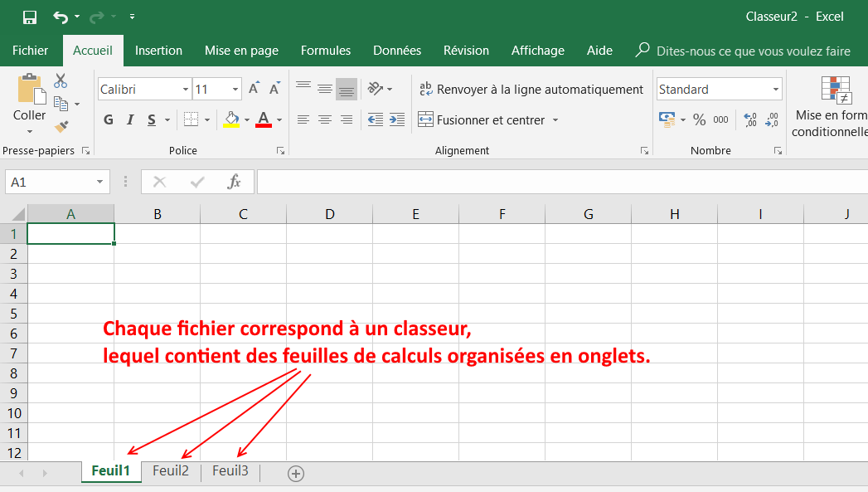Toggle Renvoyer à la ligne automatiquement
This screenshot has height=492, width=868.
tap(531, 90)
